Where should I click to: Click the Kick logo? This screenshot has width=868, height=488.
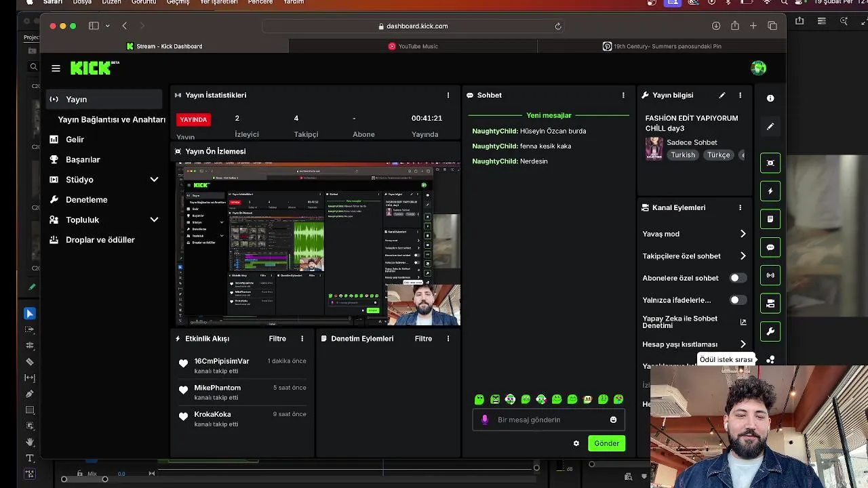coord(94,68)
